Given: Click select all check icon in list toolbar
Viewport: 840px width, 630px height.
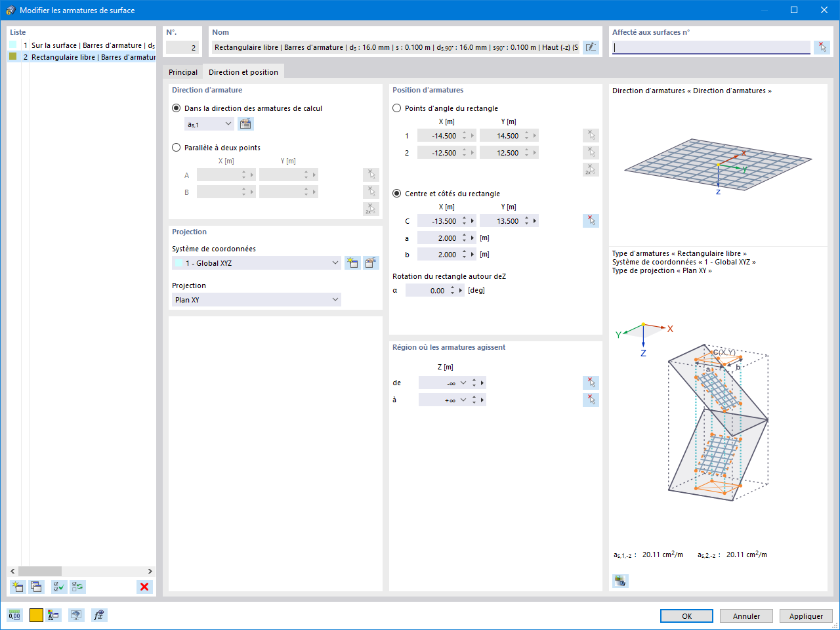Looking at the screenshot, I should [59, 587].
